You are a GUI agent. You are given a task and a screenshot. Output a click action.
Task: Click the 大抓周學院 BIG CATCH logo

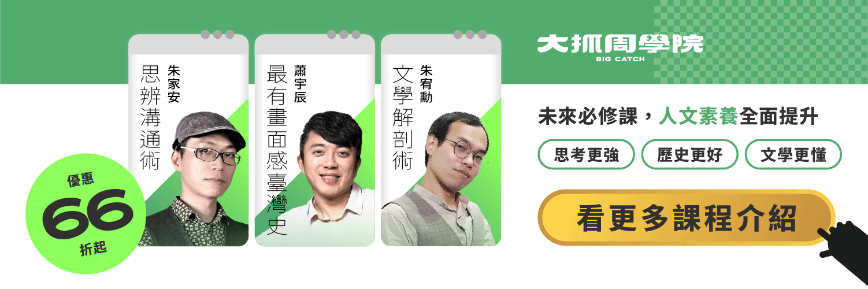pyautogui.click(x=620, y=48)
